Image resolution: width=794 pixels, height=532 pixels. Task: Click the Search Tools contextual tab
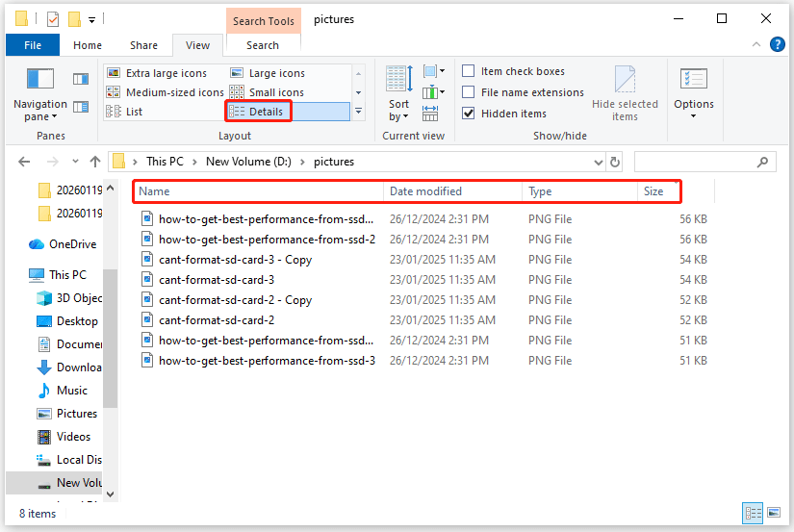coord(264,21)
